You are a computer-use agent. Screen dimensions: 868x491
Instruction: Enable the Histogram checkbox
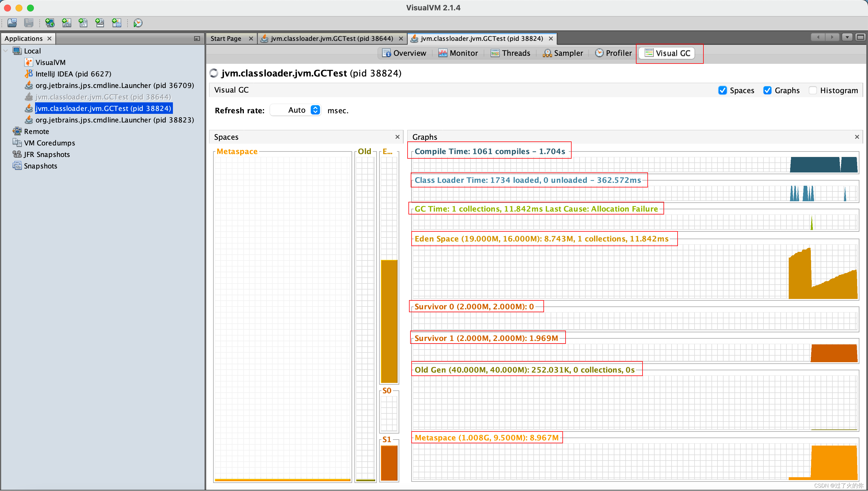point(813,90)
